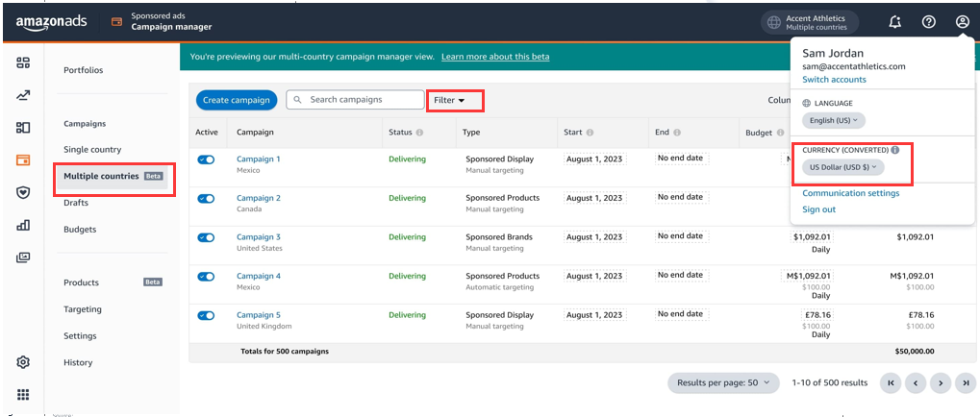Open Drafts in the side menu
Image resolution: width=980 pixels, height=417 pixels.
[76, 203]
